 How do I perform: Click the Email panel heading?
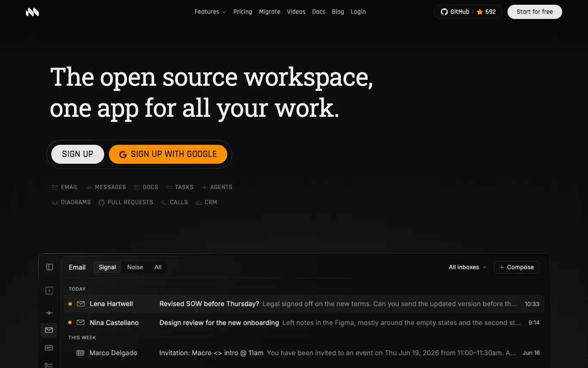pos(77,267)
